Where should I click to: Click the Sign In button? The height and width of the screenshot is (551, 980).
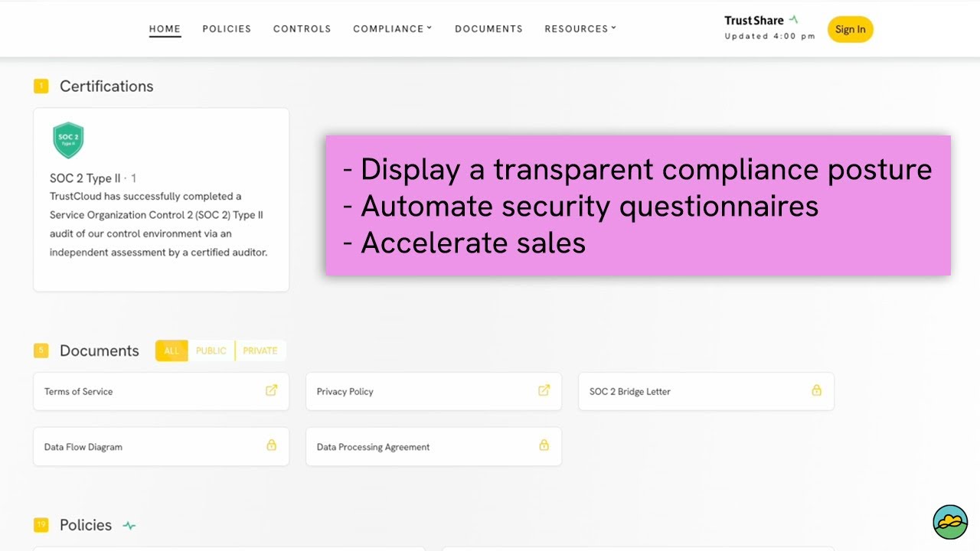[x=850, y=29]
